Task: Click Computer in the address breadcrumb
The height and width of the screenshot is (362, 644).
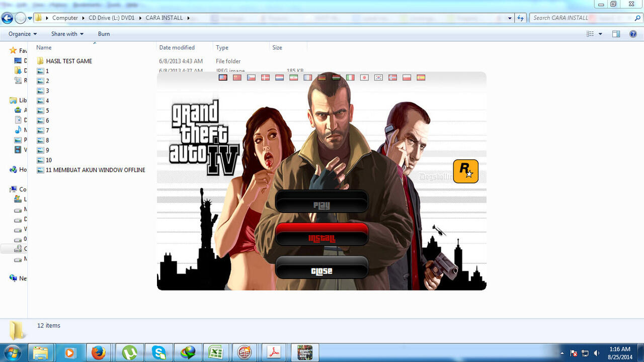Action: tap(65, 18)
